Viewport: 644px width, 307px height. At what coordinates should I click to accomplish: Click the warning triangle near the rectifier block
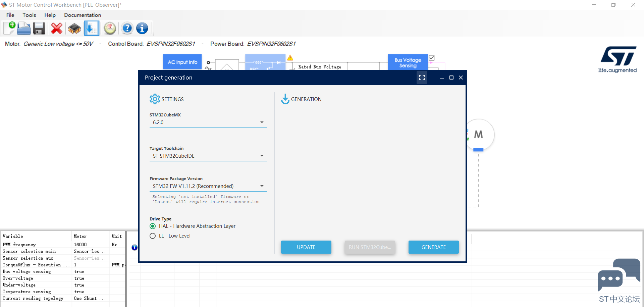290,58
